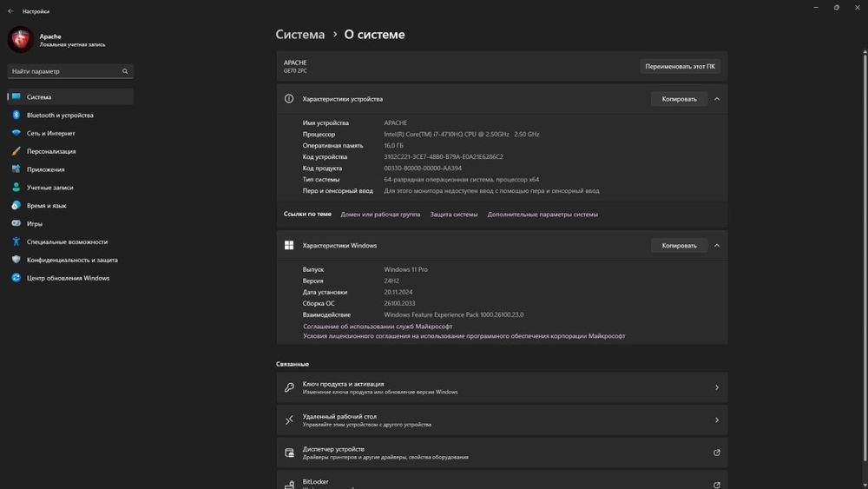This screenshot has height=489, width=868.
Task: Expand Удаленный рабочий стол entry
Action: tap(716, 420)
